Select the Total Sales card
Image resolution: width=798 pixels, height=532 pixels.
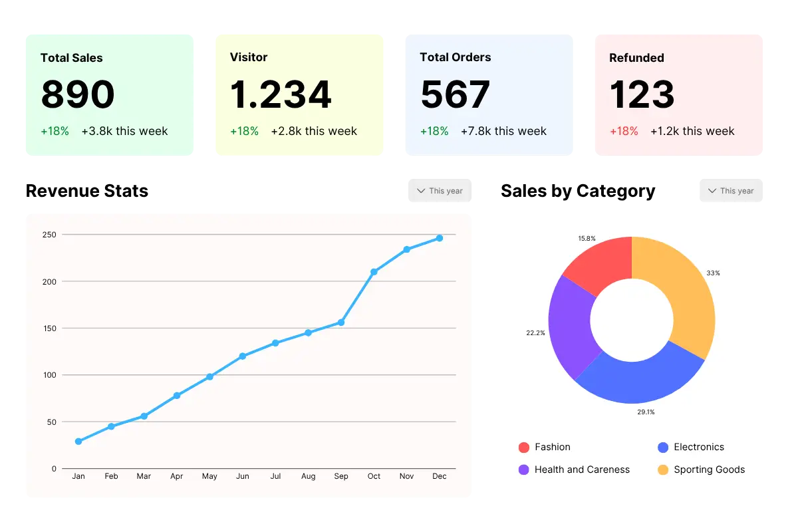(x=109, y=94)
